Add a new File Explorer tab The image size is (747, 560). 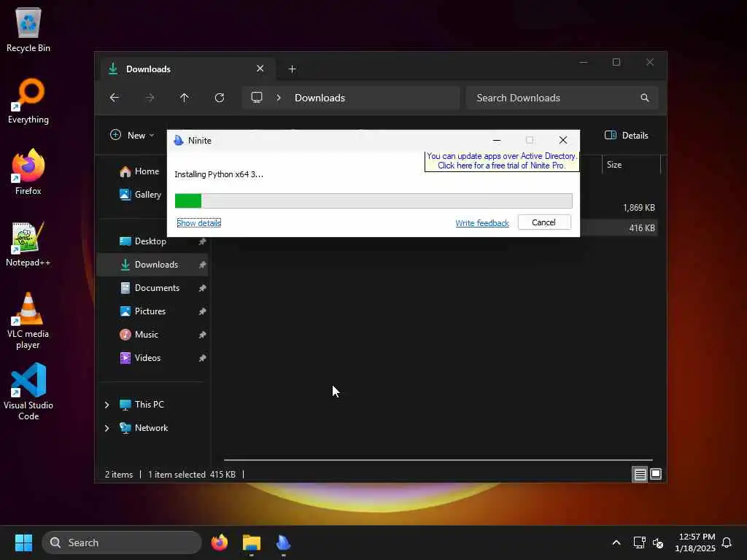(292, 69)
